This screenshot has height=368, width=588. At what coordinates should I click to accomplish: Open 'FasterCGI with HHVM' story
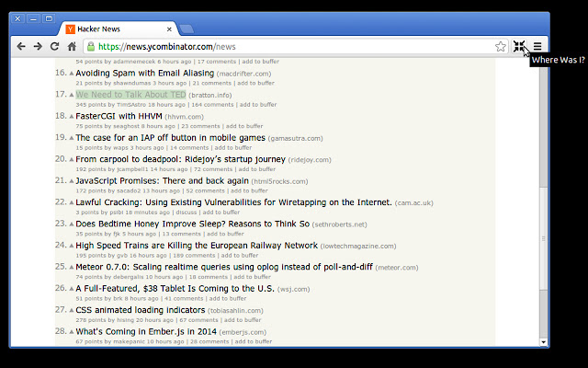point(119,116)
